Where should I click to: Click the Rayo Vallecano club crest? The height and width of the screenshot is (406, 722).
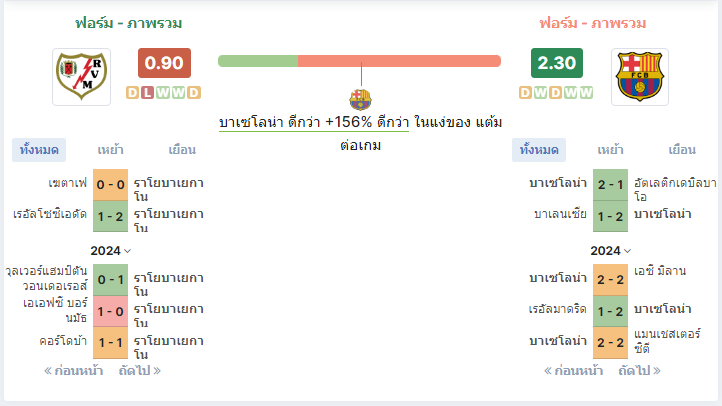pos(82,77)
